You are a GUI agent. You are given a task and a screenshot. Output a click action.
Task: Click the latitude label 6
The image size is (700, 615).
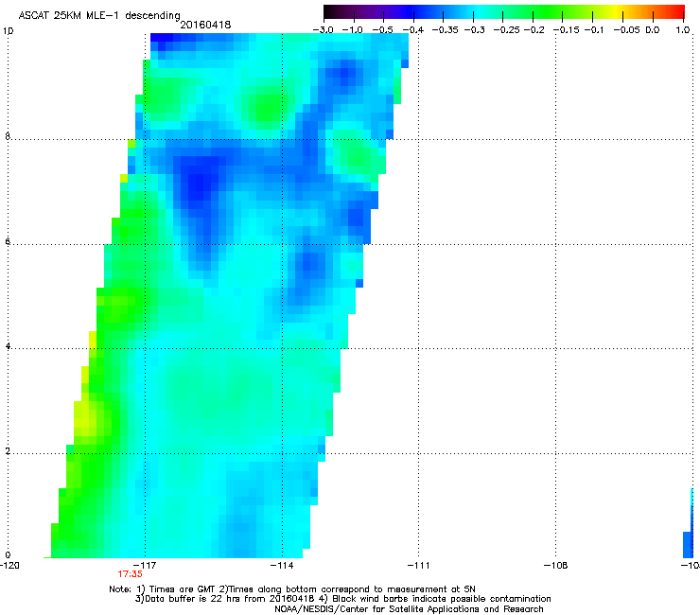[x=8, y=241]
